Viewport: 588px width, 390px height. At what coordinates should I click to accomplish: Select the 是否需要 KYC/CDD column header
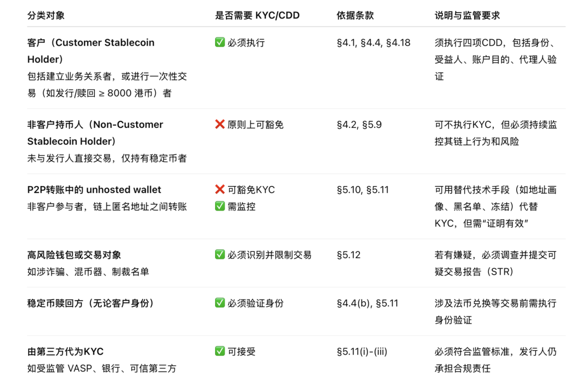click(257, 15)
